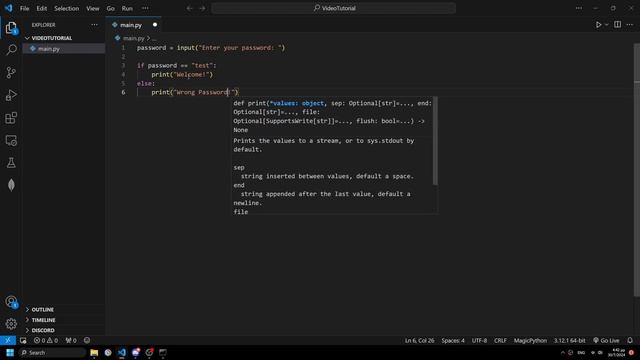Open the title bar layout ellipsis
The width and height of the screenshot is (640, 360).
click(x=579, y=8)
